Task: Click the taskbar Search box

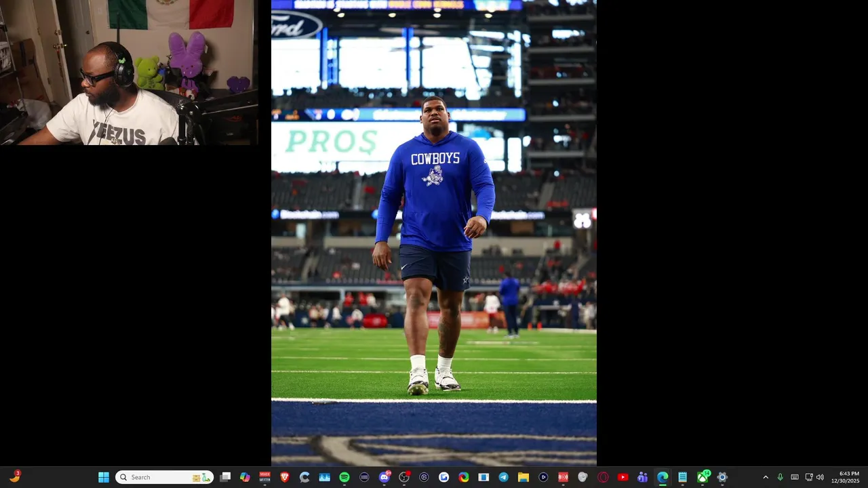Action: [164, 477]
